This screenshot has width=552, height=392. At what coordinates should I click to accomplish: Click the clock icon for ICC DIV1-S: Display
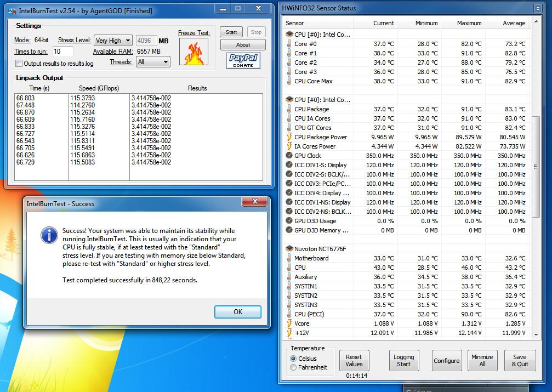click(x=289, y=165)
